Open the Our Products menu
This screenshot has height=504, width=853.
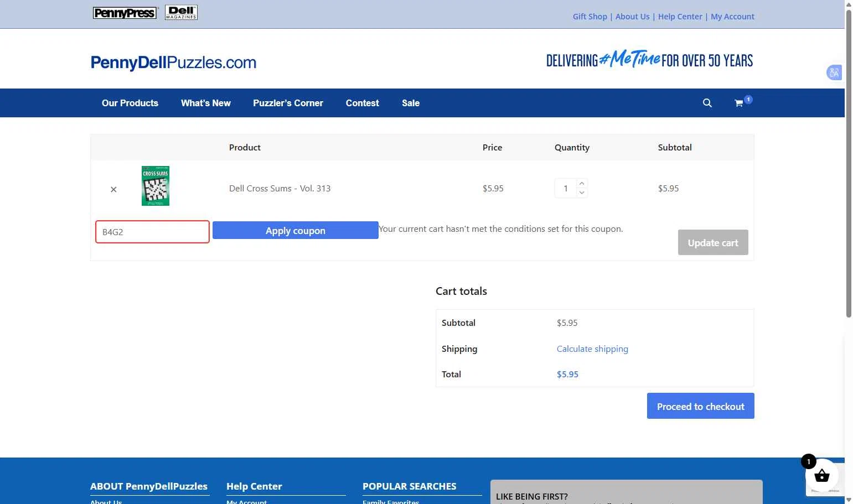click(x=130, y=103)
